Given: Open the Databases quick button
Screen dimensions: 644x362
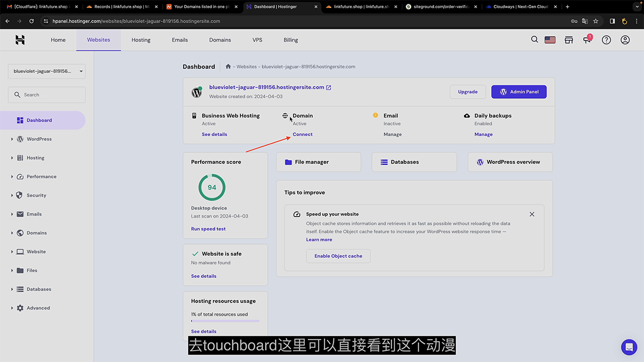Looking at the screenshot, I should (x=414, y=162).
